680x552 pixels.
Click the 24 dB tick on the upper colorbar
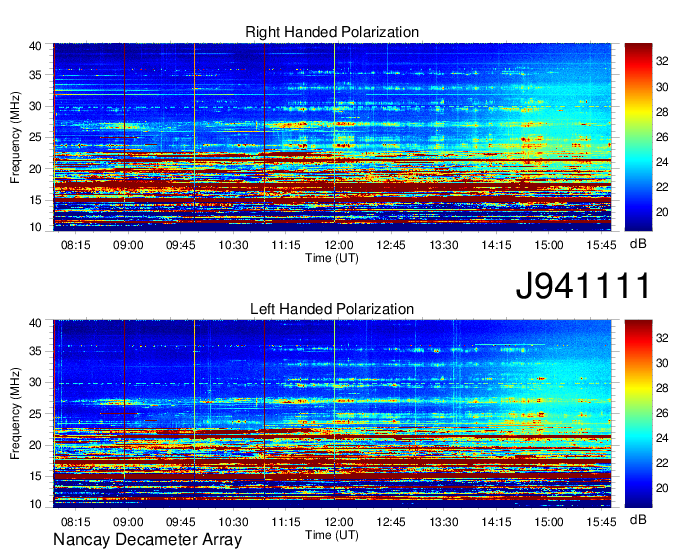(662, 162)
